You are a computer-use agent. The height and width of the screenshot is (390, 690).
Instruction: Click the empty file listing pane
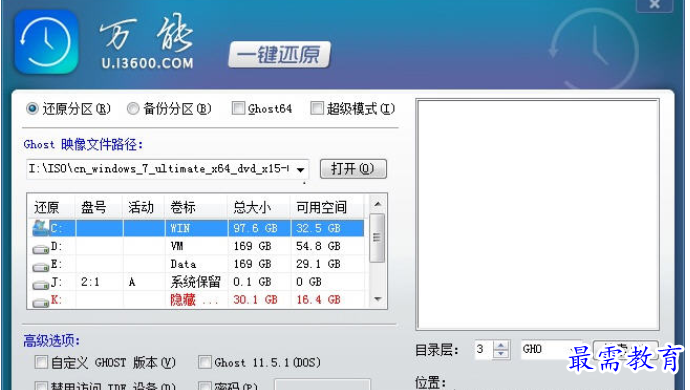coord(537,214)
